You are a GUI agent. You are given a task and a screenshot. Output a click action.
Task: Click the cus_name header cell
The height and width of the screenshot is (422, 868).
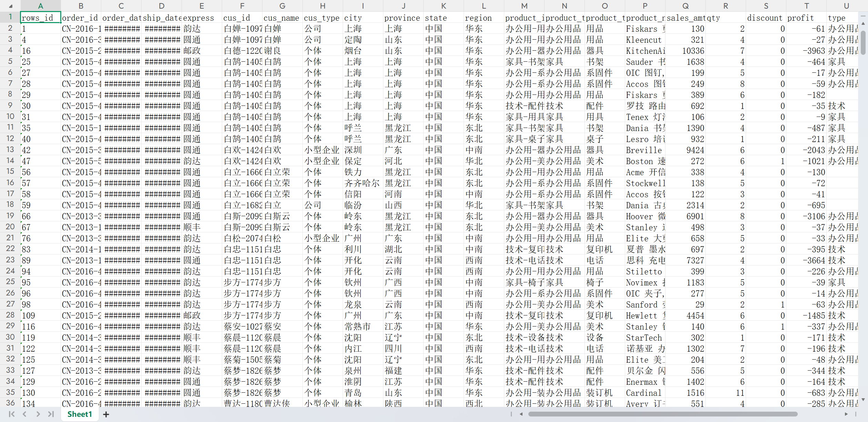(282, 18)
